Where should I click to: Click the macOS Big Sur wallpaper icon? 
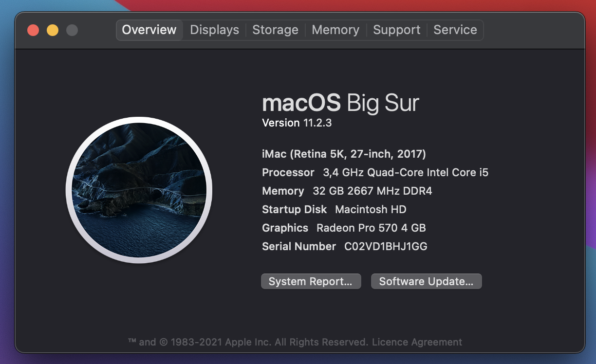[x=139, y=190]
